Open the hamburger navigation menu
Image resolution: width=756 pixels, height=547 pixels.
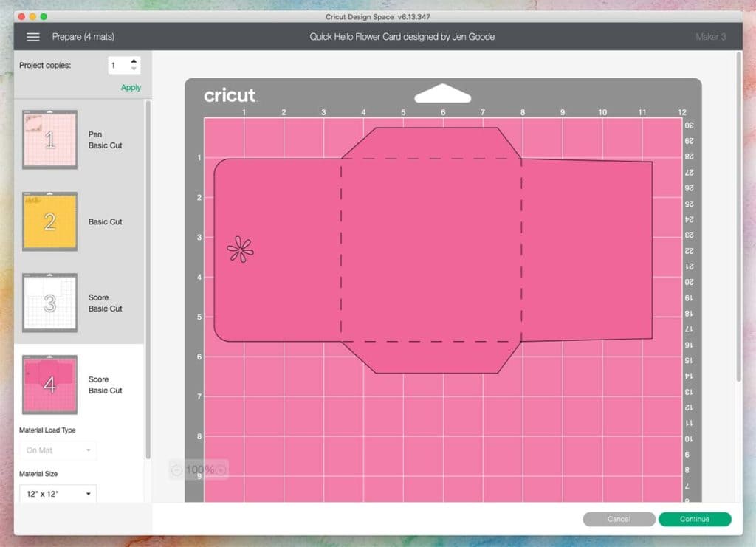coord(32,36)
